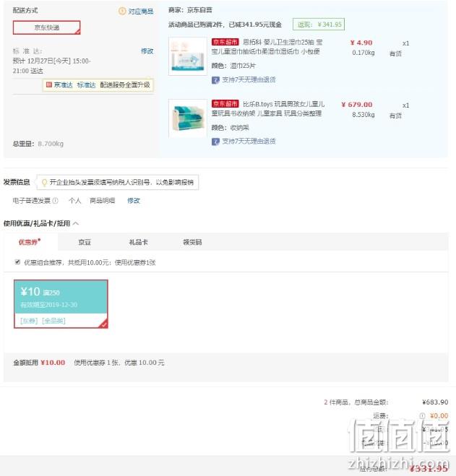
Task: Open 思拓科 婴儿卫生湿巾 product title
Action: [x=267, y=47]
